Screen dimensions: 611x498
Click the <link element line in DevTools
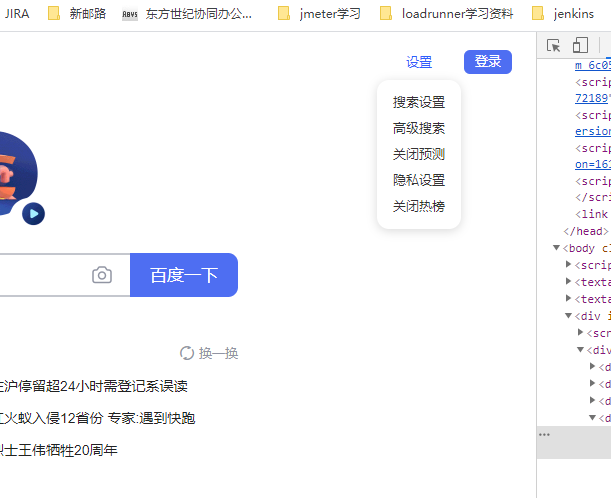tap(592, 214)
